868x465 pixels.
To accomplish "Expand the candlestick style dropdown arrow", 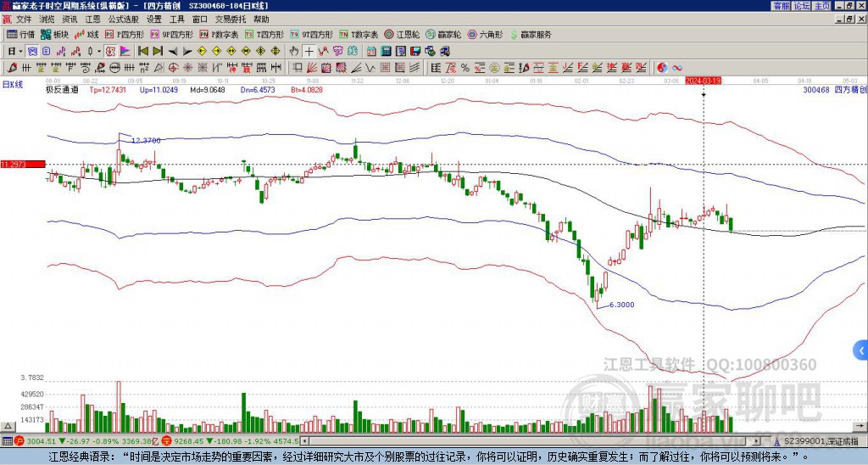I will pos(99,52).
